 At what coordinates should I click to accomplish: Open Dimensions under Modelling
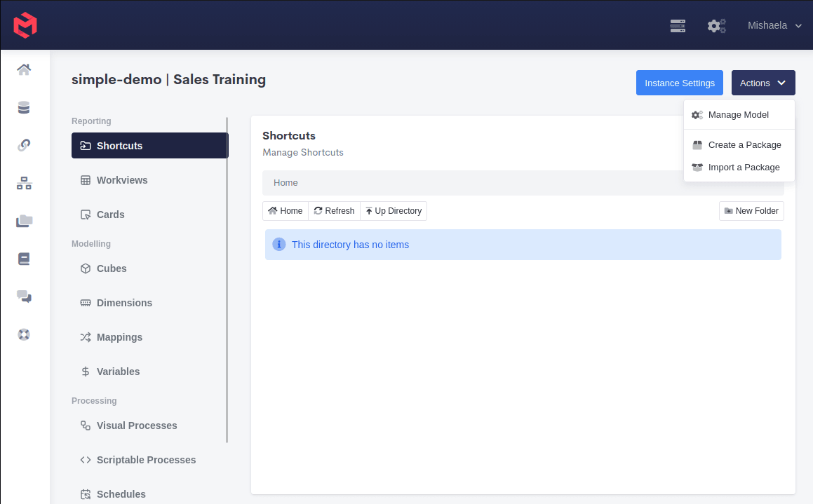(149, 303)
